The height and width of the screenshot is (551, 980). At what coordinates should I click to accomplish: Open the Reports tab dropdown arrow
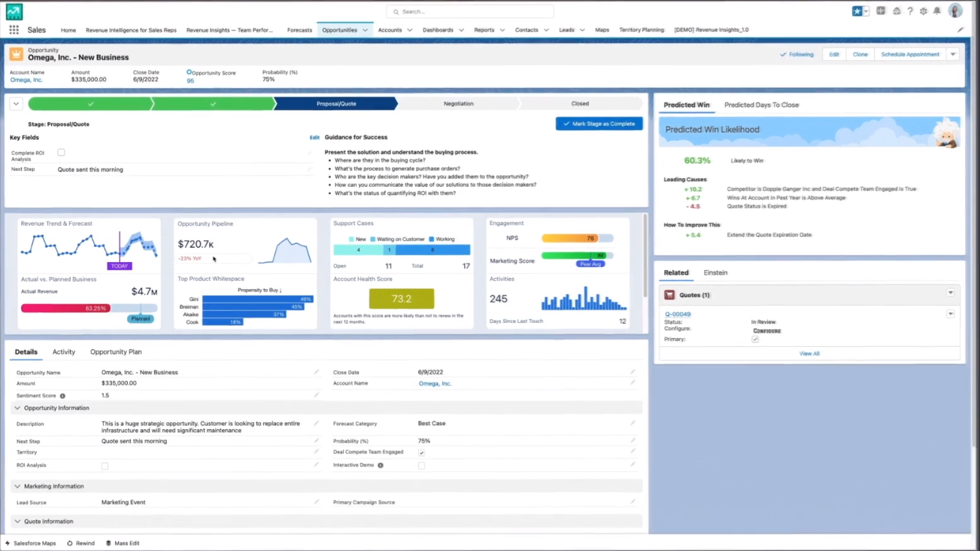click(502, 30)
